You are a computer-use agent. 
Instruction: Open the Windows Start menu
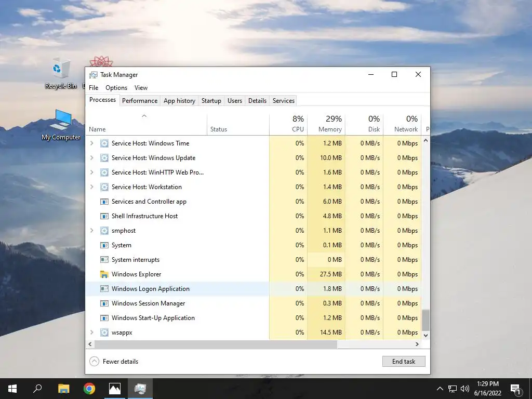(x=12, y=389)
